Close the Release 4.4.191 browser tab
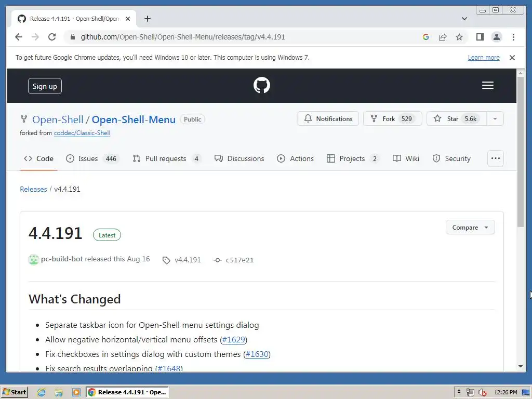The height and width of the screenshot is (399, 532). tap(128, 19)
